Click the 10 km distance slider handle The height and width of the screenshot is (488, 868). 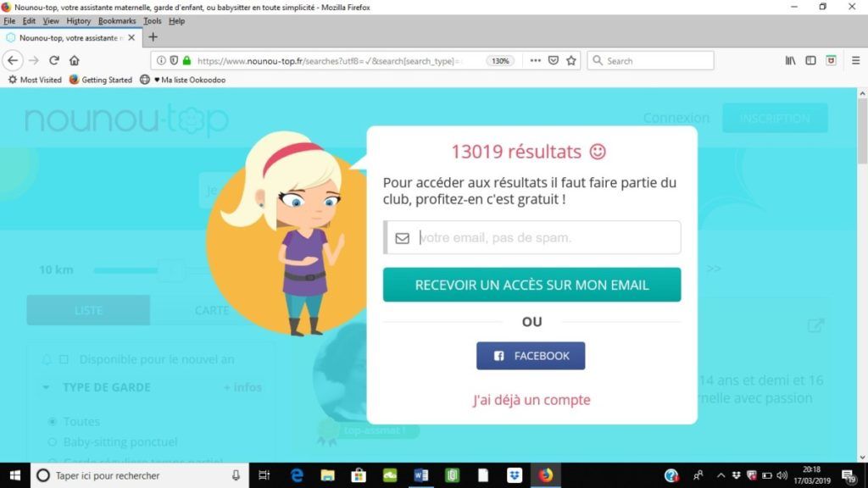coord(171,270)
